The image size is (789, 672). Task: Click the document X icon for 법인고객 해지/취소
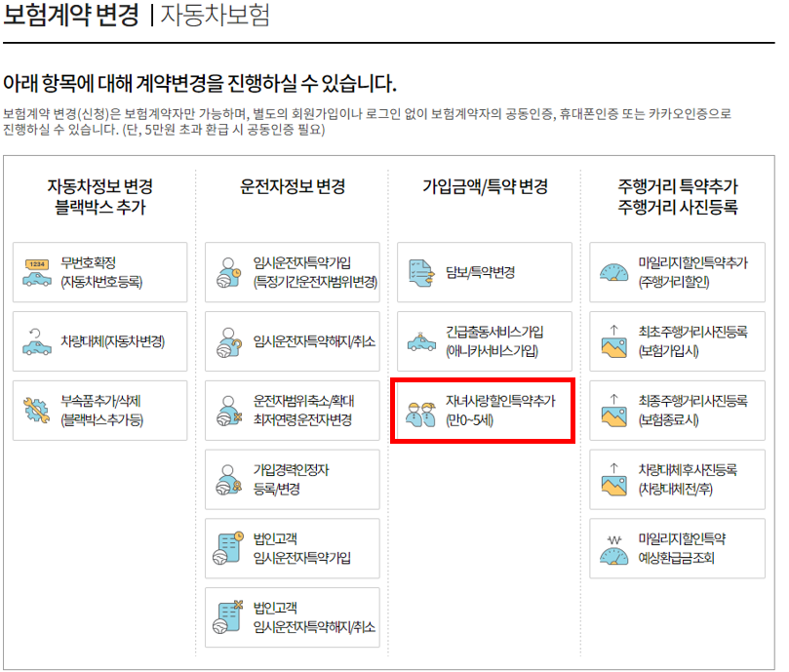pyautogui.click(x=228, y=616)
